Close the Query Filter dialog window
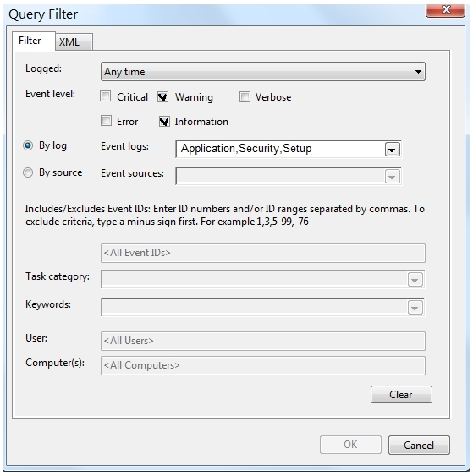473x476 pixels. [445, 10]
